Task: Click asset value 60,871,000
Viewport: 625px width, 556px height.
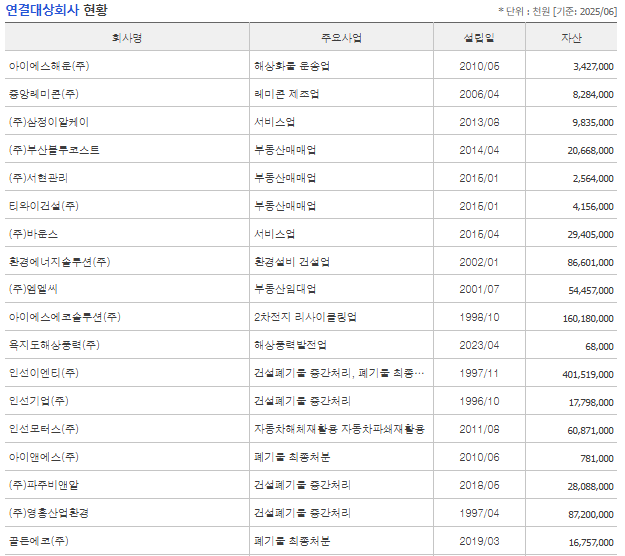Action: [591, 430]
